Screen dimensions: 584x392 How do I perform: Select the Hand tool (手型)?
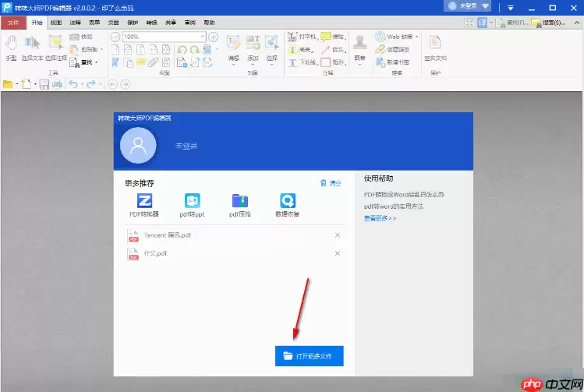pos(11,47)
